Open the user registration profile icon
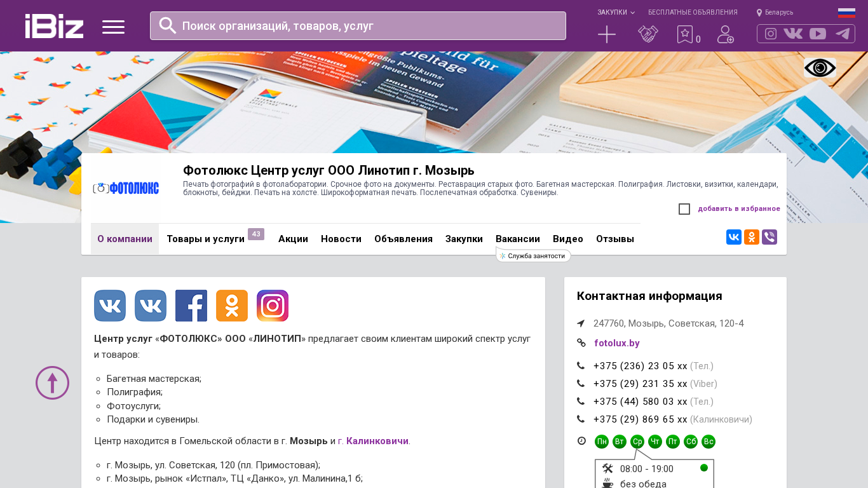Viewport: 868px width, 488px height. (726, 34)
